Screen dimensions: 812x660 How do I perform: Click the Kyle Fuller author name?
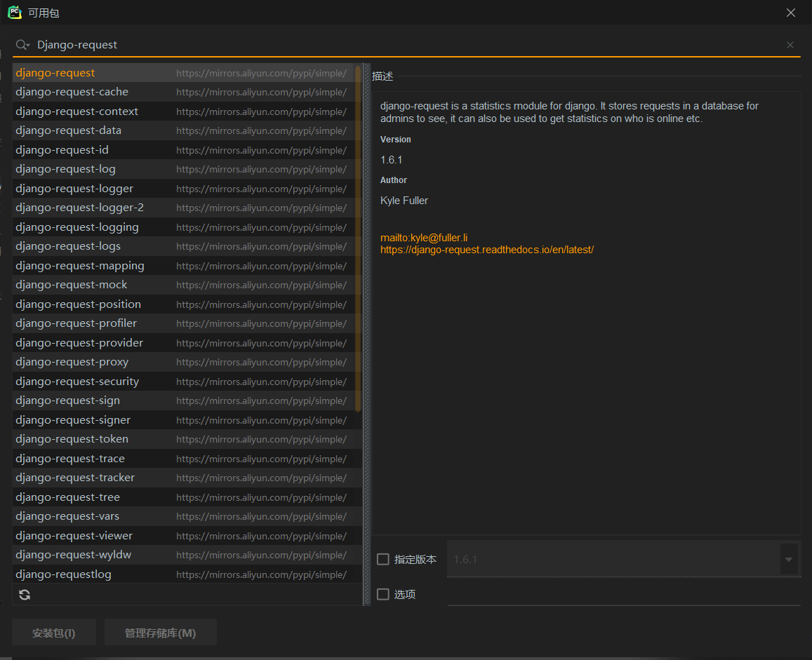coord(404,201)
